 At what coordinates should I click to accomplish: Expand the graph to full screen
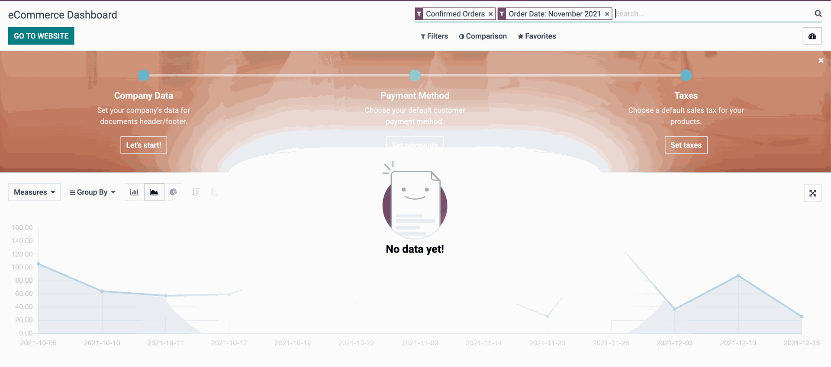tap(813, 193)
